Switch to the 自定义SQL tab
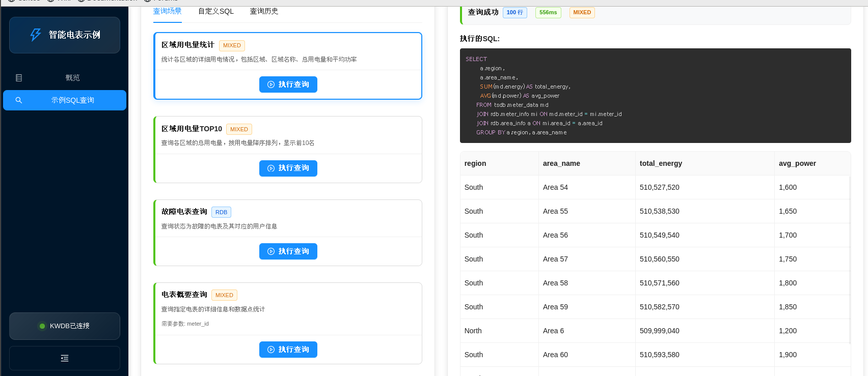The height and width of the screenshot is (376, 868). click(x=216, y=11)
